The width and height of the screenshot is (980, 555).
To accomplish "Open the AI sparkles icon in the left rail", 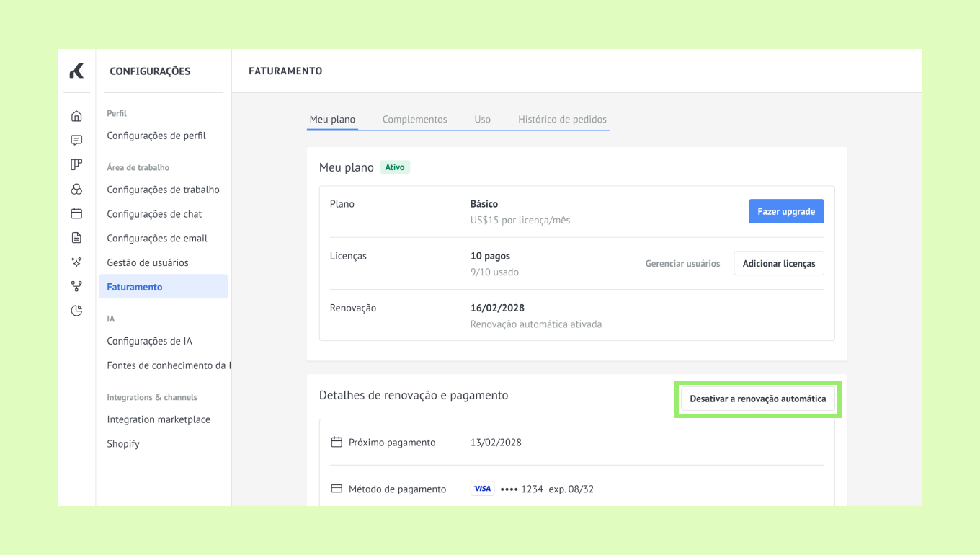I will pyautogui.click(x=76, y=262).
